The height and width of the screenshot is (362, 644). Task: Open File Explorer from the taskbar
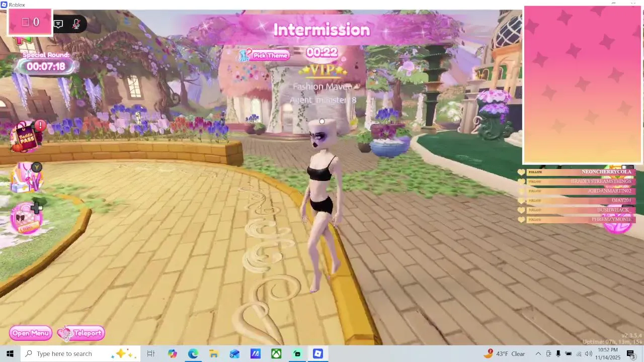point(214,354)
